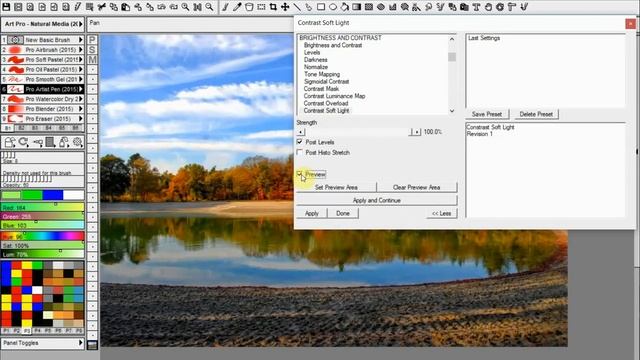Click the Set Preview Area button
Screen dimensions: 640x360
tap(336, 187)
